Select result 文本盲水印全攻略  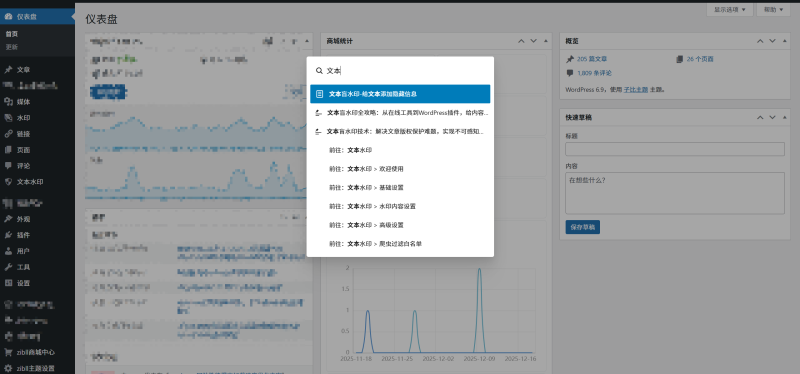pyautogui.click(x=400, y=113)
